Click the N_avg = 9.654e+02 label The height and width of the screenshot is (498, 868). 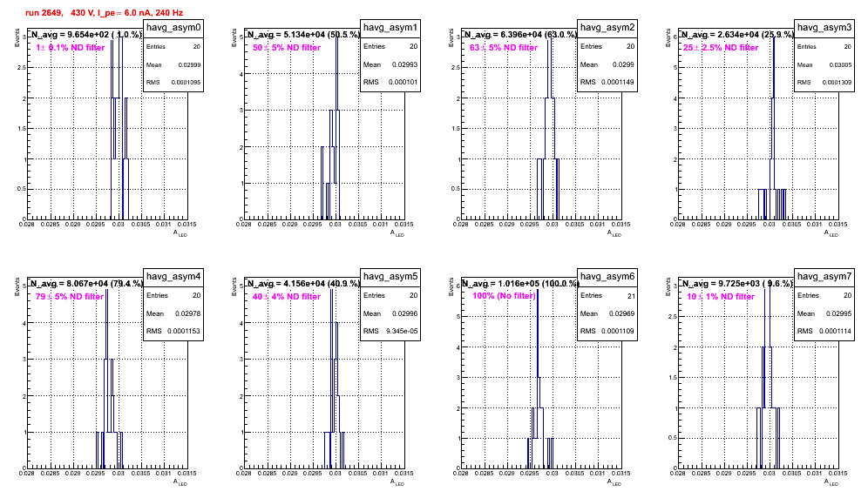(85, 34)
